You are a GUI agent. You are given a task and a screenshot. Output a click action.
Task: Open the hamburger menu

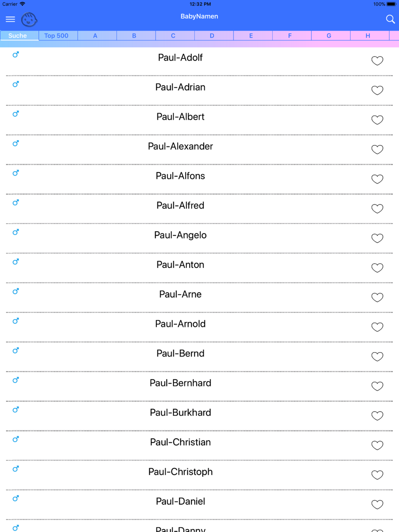(10, 19)
